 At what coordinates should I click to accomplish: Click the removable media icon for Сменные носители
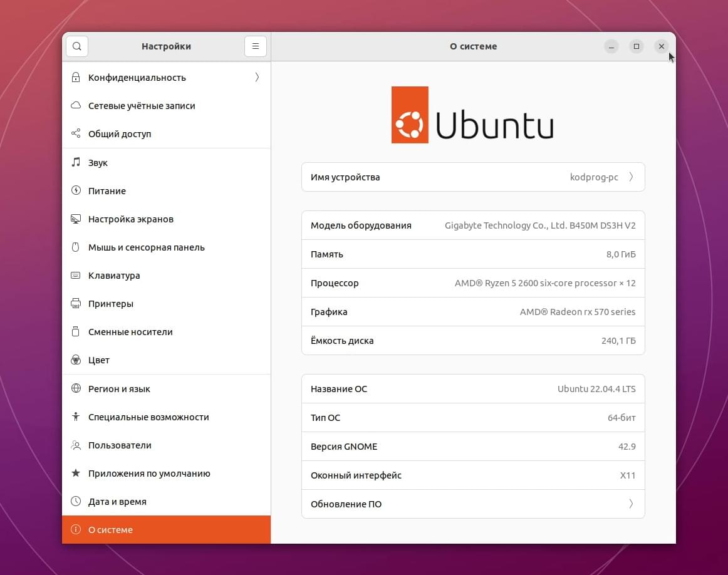point(76,332)
